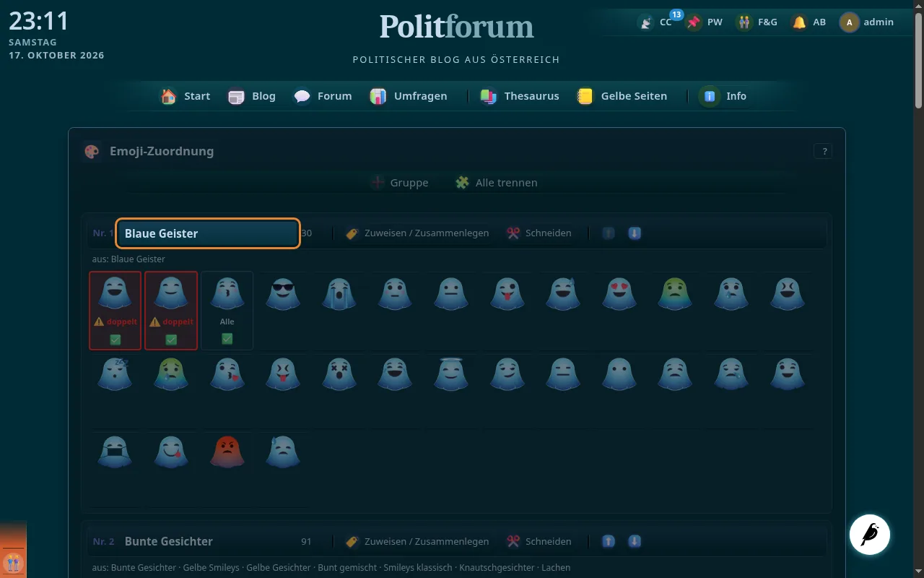
Task: Open the Blog section
Action: click(252, 96)
